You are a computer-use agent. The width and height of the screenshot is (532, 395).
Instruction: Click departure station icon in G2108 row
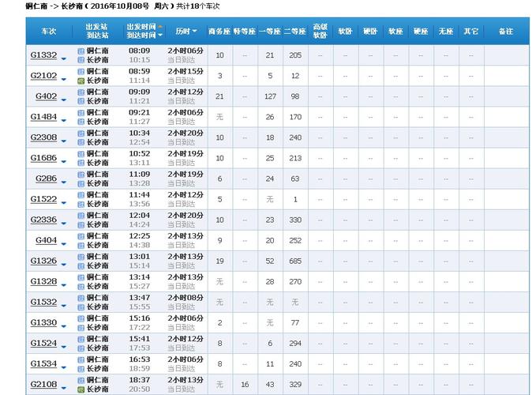[x=81, y=381]
